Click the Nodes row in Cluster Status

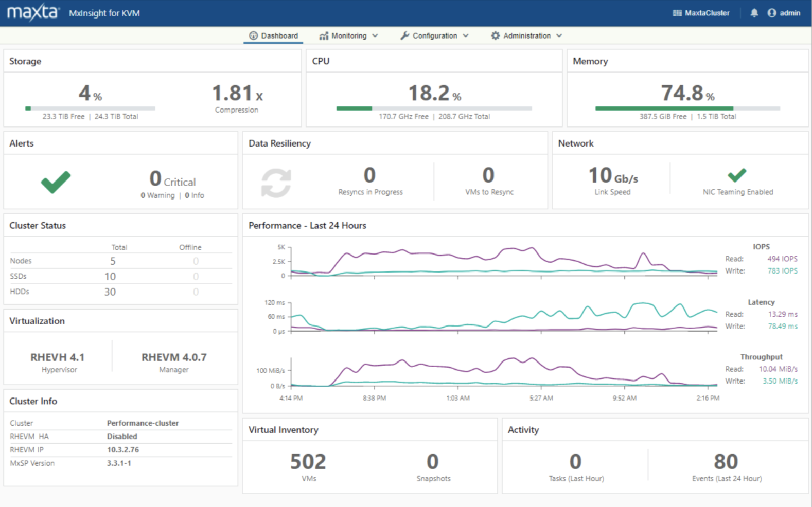[x=120, y=261]
